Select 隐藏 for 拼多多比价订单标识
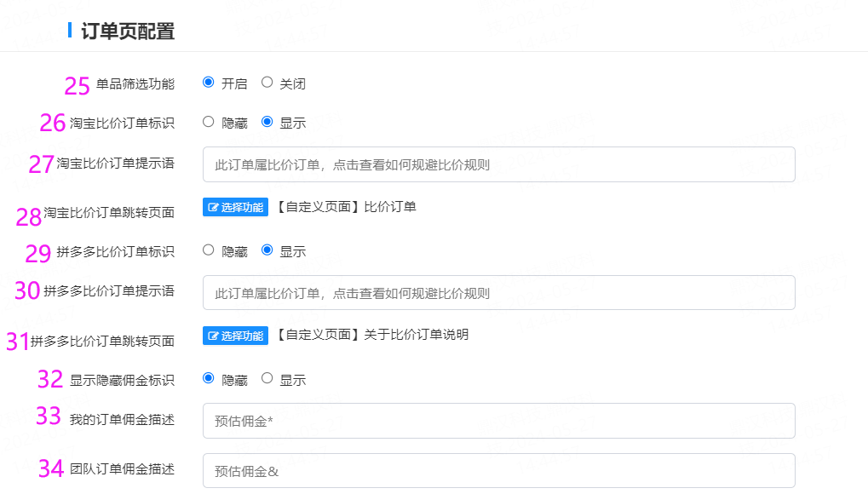 (208, 250)
